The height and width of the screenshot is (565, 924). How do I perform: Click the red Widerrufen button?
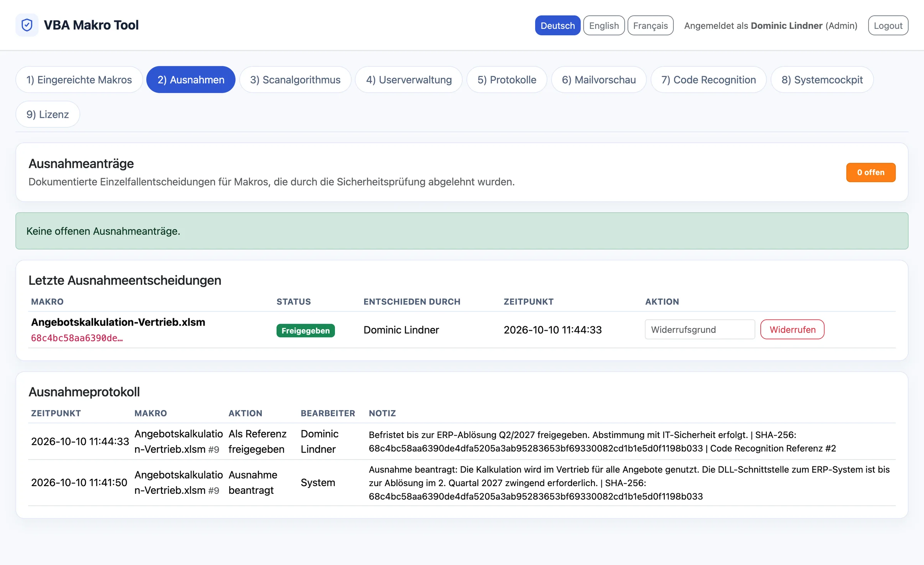pos(792,329)
